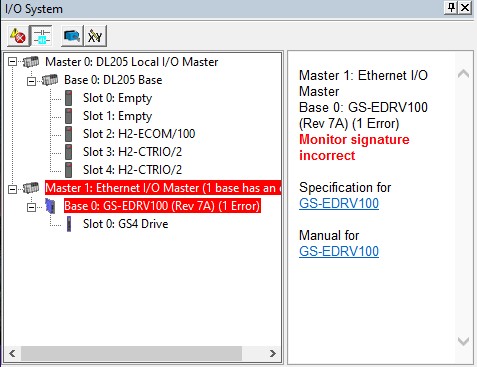Click module icon beside Slot 1: Empty

(x=69, y=116)
